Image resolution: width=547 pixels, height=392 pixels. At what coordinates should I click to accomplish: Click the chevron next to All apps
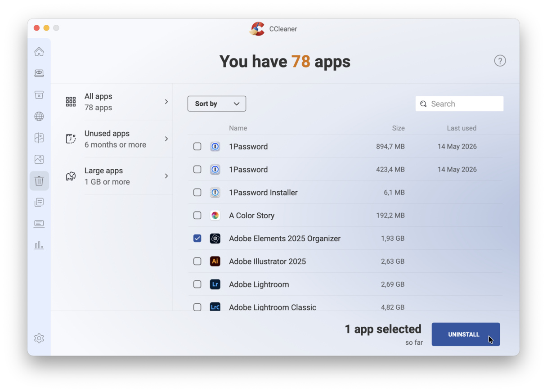(x=166, y=102)
